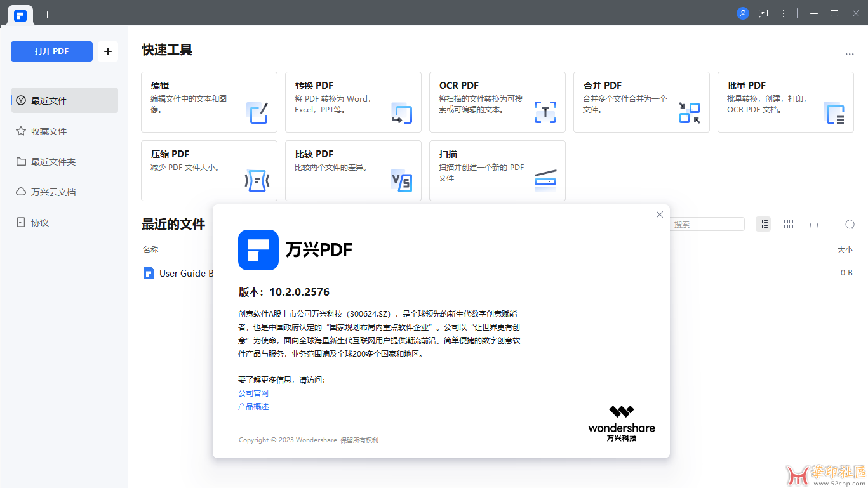Click the document icon beside 协议
Image resolution: width=868 pixels, height=488 pixels.
[21, 223]
